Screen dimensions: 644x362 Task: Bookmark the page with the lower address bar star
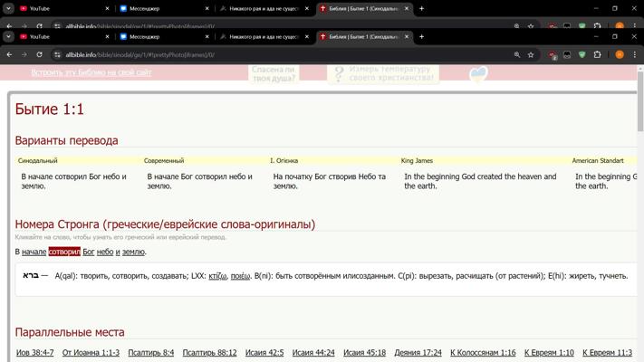click(532, 54)
